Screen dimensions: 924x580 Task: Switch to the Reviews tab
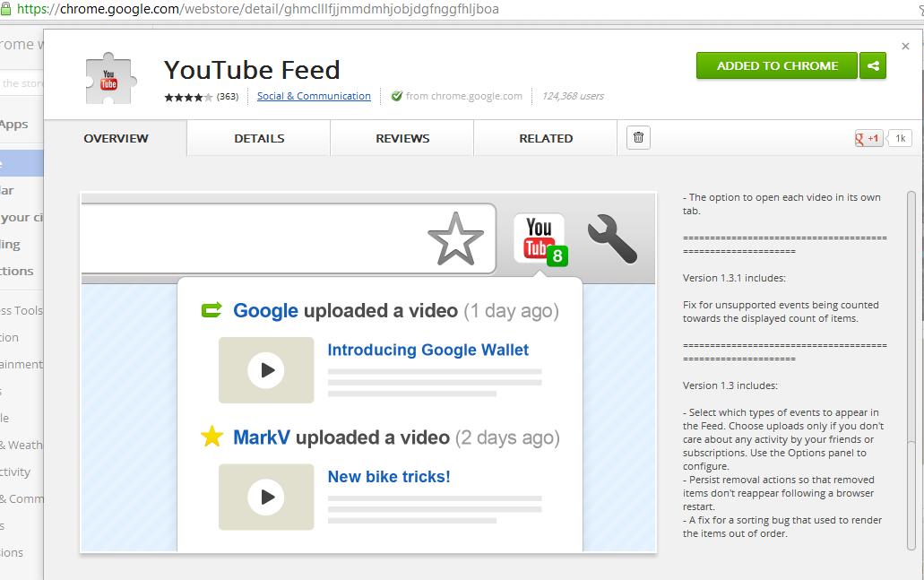(x=402, y=139)
